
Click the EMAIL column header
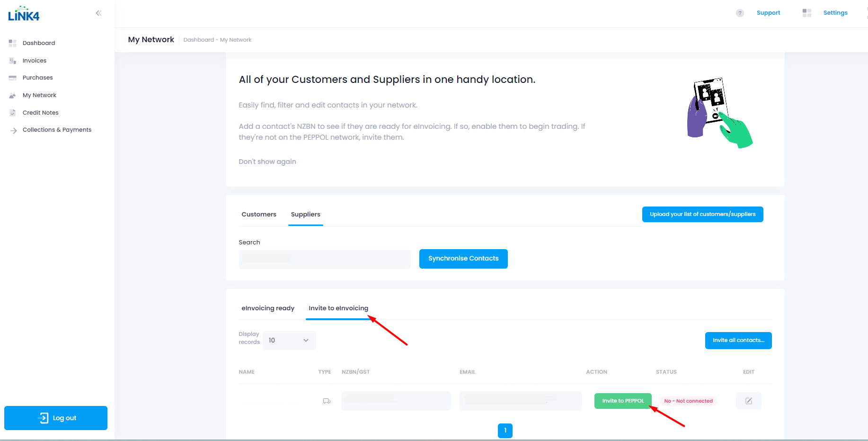tap(468, 372)
